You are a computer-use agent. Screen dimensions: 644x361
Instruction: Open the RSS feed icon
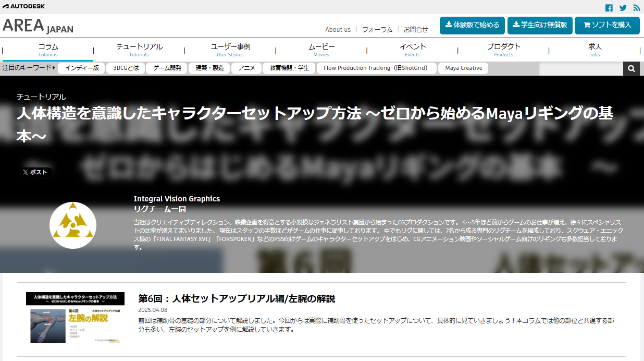click(637, 8)
